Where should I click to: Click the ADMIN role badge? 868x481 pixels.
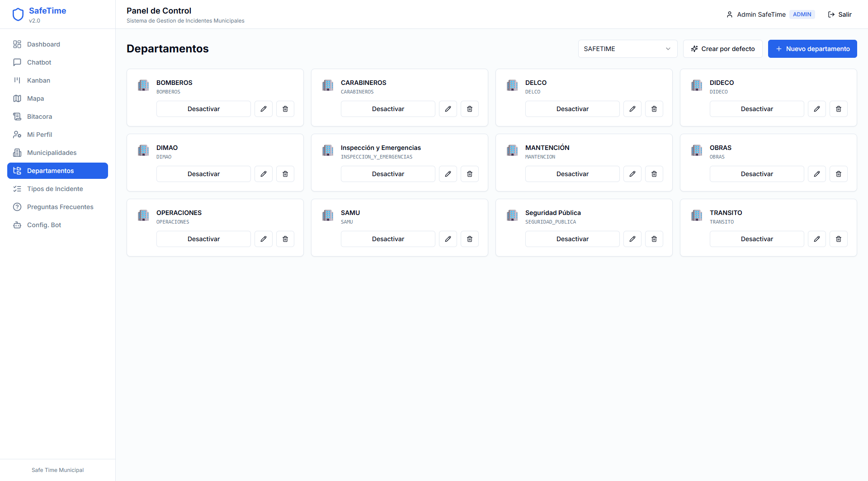(x=802, y=14)
